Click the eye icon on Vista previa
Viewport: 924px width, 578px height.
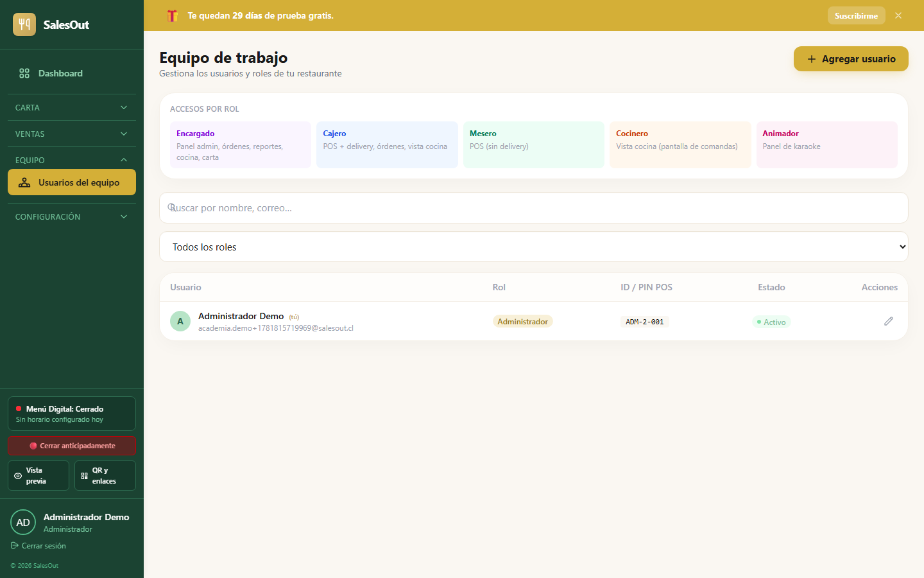point(18,476)
